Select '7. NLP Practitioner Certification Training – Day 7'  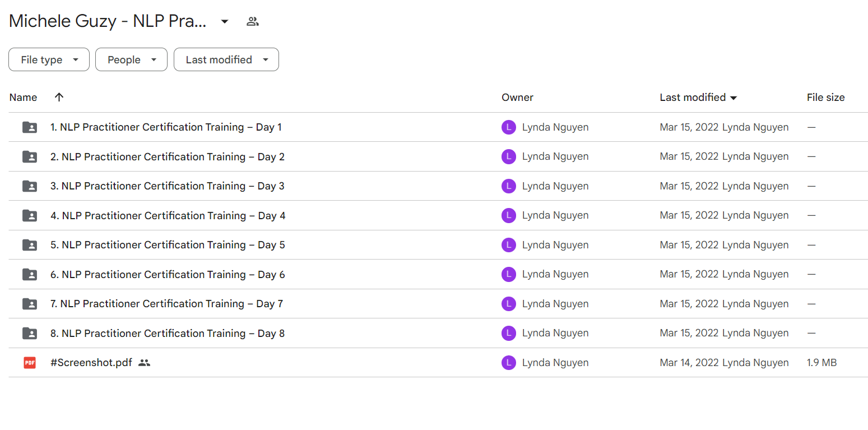tap(167, 304)
